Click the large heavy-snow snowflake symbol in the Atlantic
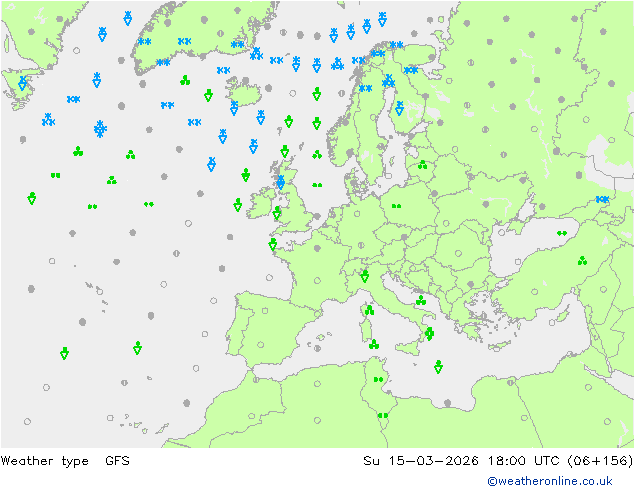 100,129
